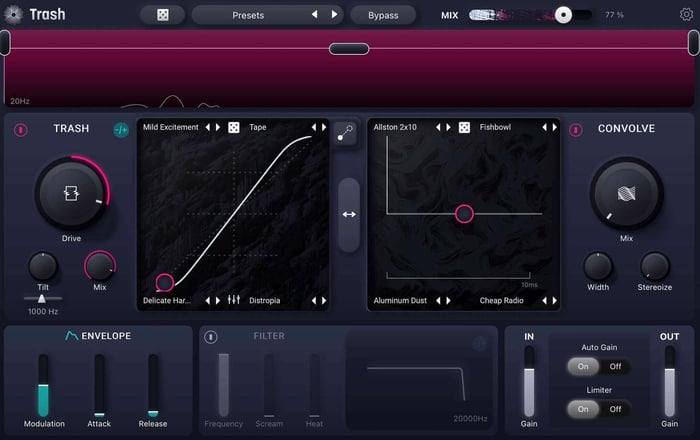Next style for Distropia slot
The width and height of the screenshot is (700, 440).
point(324,300)
